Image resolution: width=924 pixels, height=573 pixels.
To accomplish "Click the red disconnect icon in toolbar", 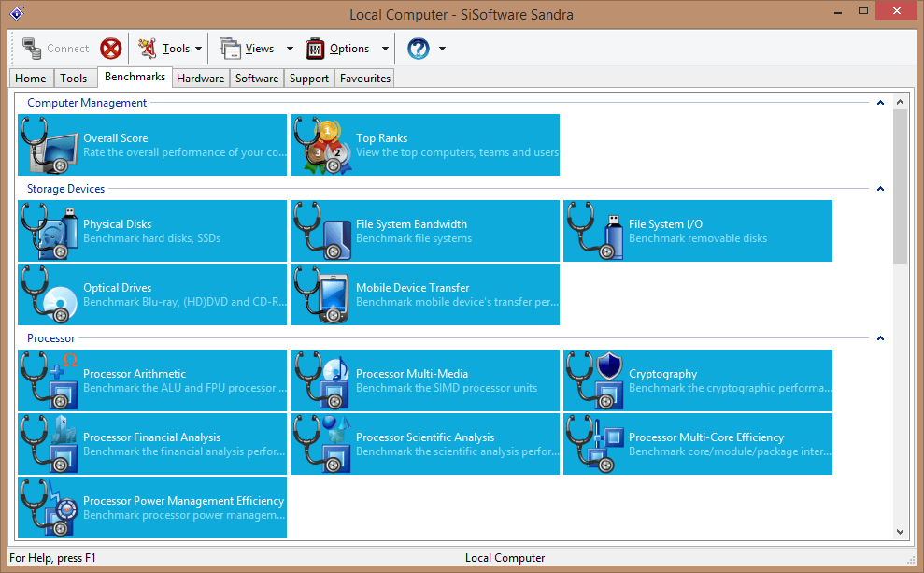I will tap(111, 49).
